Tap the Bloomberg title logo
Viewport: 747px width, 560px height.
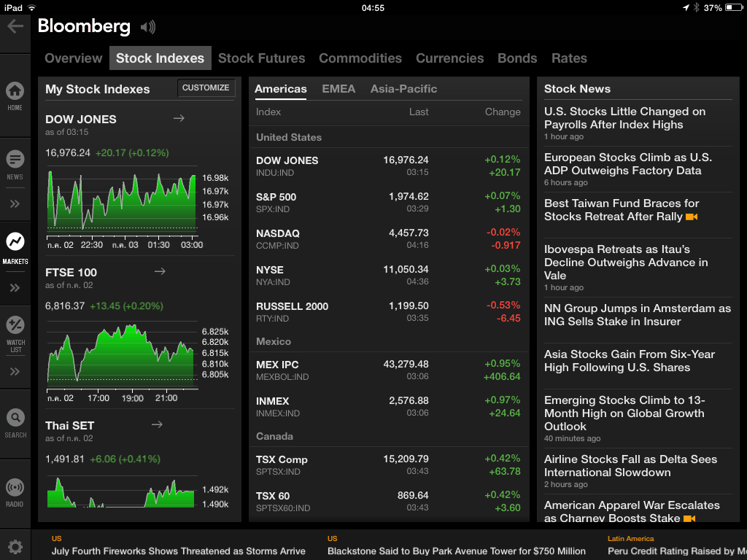tap(84, 26)
